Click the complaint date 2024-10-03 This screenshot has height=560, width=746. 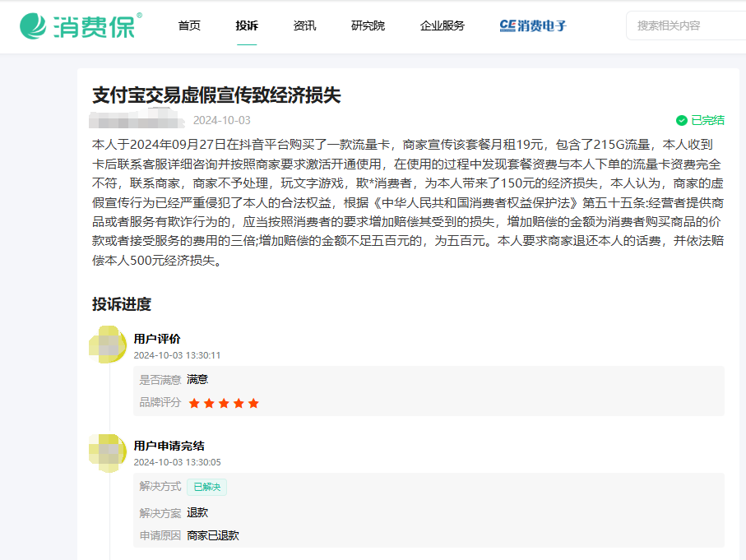(x=222, y=120)
